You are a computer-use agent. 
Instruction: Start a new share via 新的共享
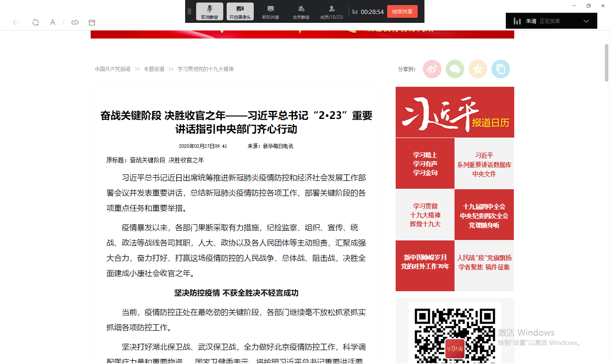coord(270,11)
